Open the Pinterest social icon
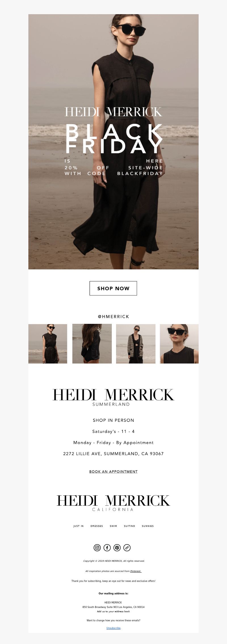This screenshot has width=227, height=644. (x=117, y=548)
